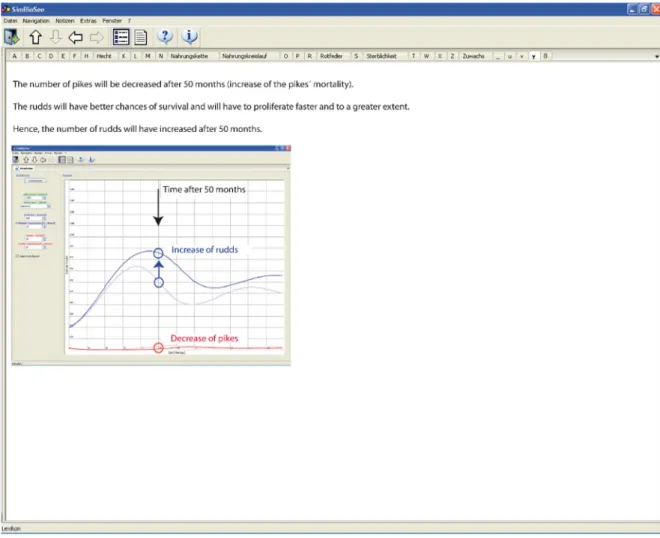The image size is (660, 538).
Task: Toggle the list view icon in toolbar
Action: click(121, 37)
